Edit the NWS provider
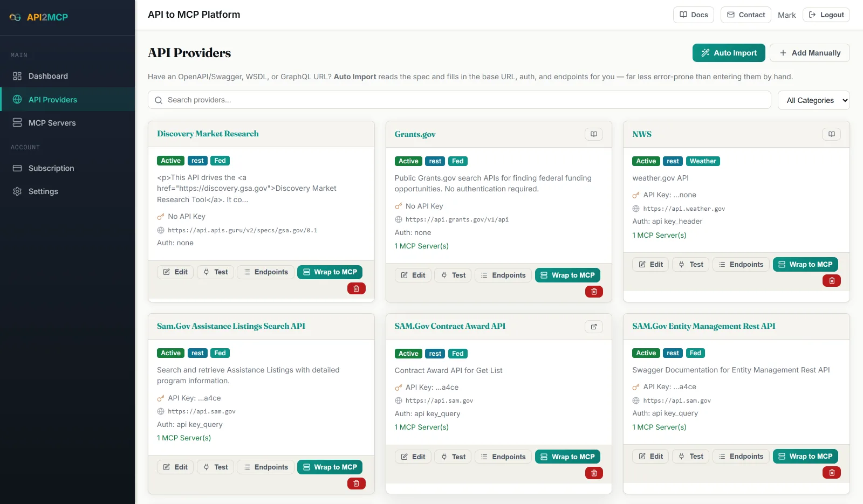 pos(650,265)
